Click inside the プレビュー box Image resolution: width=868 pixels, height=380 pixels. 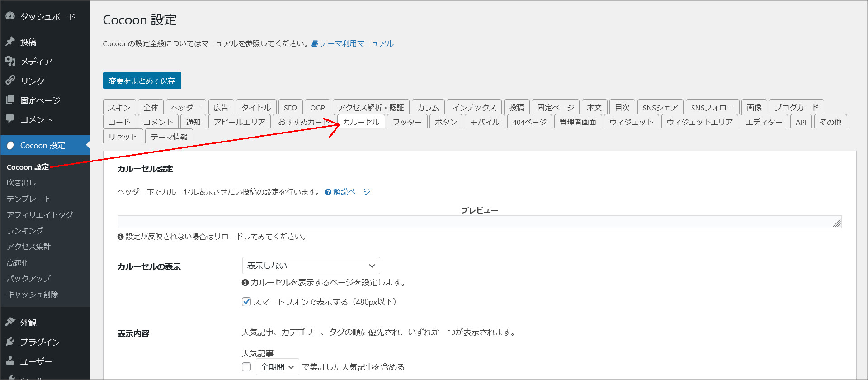pos(480,222)
